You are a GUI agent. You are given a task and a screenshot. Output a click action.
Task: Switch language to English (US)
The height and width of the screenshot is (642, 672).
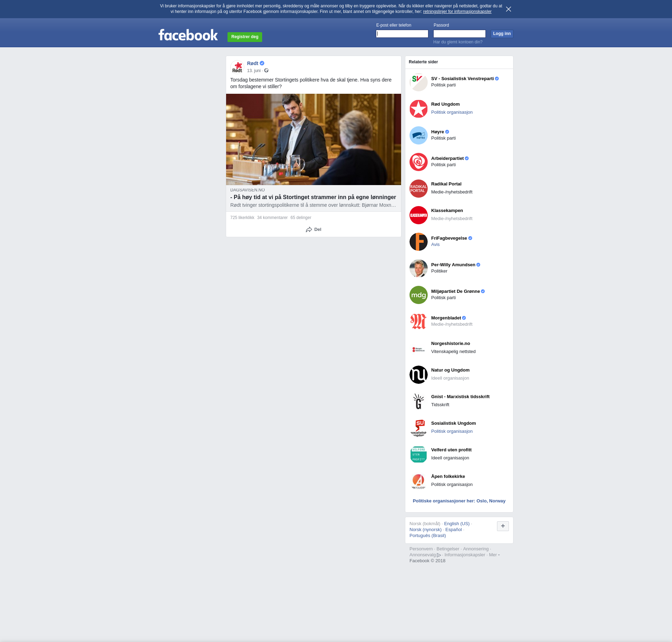coord(456,524)
